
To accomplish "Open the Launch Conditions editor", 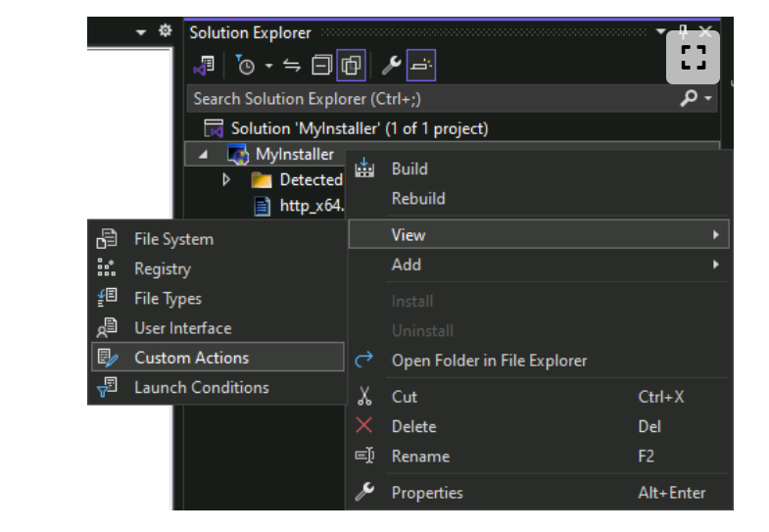I will tap(217, 387).
